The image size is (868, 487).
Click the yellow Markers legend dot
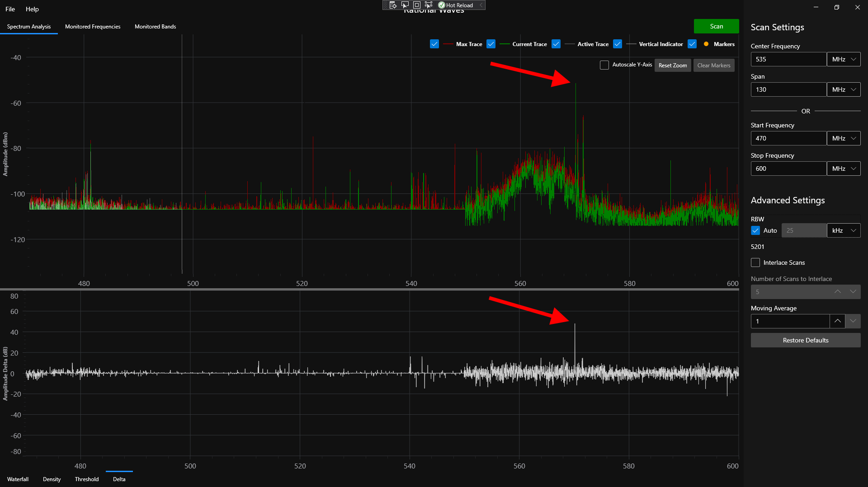pyautogui.click(x=707, y=44)
